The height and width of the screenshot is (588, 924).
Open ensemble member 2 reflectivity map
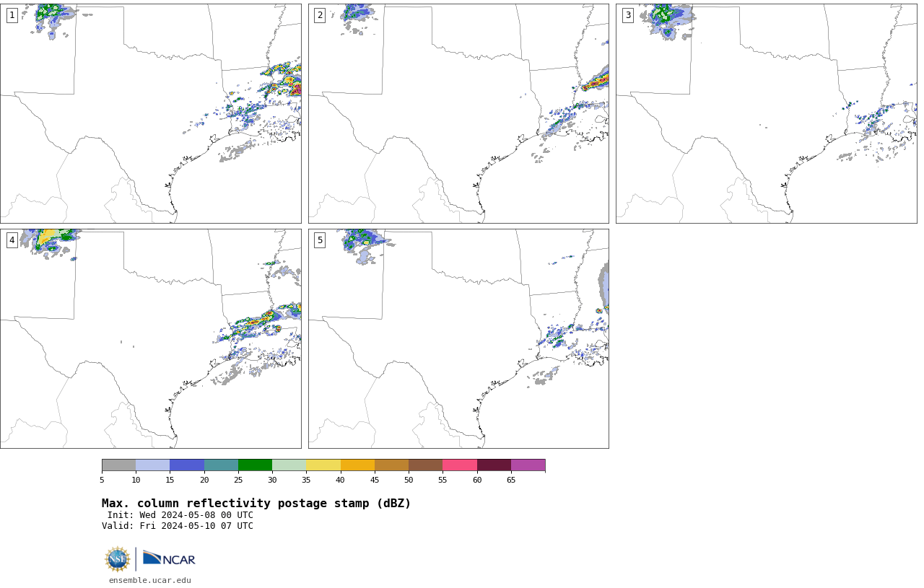click(x=458, y=113)
